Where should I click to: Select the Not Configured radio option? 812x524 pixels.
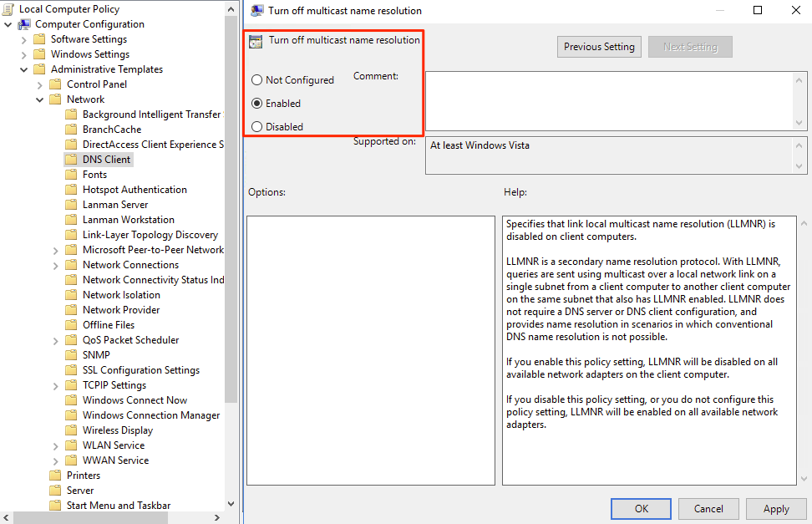pyautogui.click(x=257, y=80)
